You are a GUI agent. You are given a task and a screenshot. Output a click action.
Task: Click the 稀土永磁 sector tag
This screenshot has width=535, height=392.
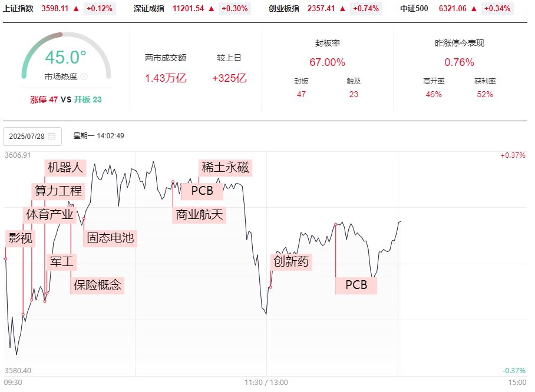pyautogui.click(x=225, y=168)
